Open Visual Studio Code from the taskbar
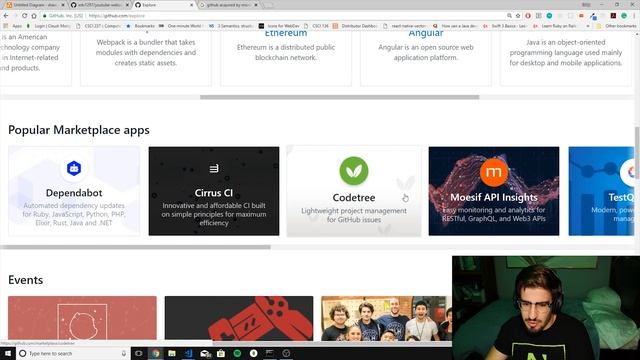This screenshot has height=360, width=640. click(188, 353)
